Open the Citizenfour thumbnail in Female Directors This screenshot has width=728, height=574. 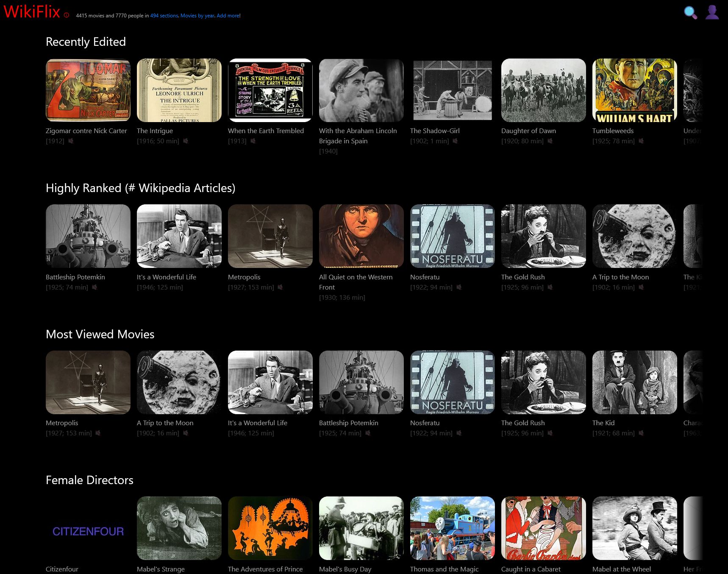tap(88, 528)
